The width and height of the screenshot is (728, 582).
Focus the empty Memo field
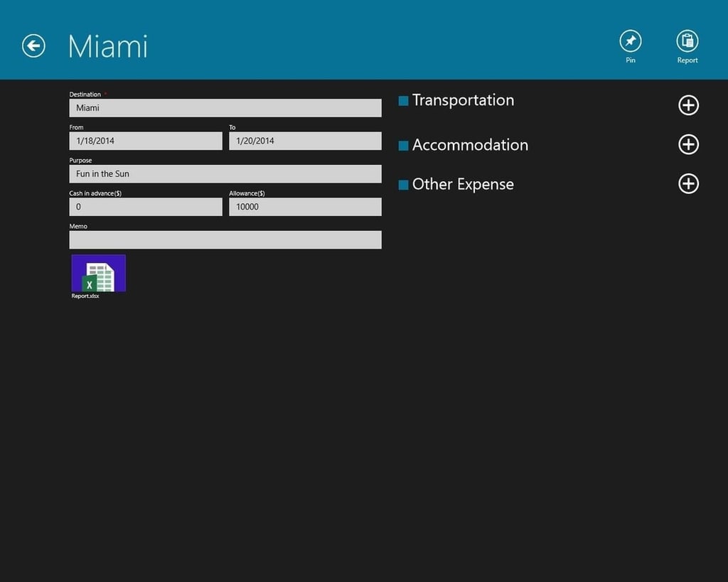pyautogui.click(x=225, y=239)
